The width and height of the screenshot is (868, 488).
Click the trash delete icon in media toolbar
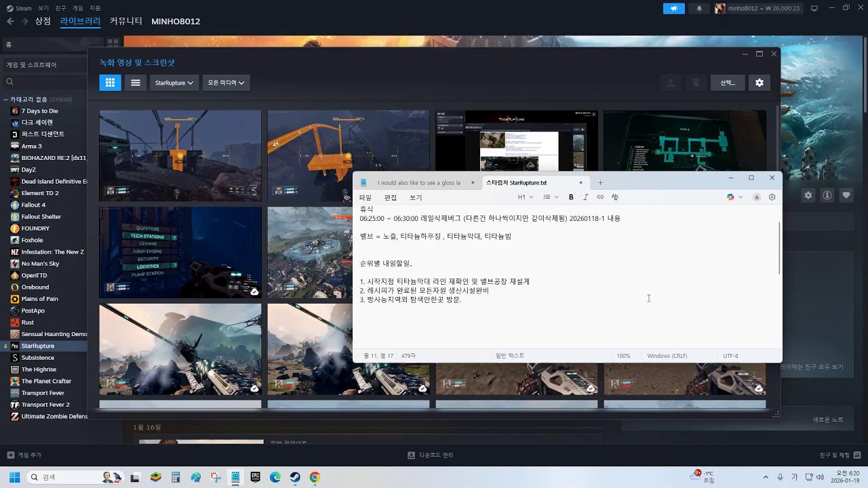click(696, 83)
